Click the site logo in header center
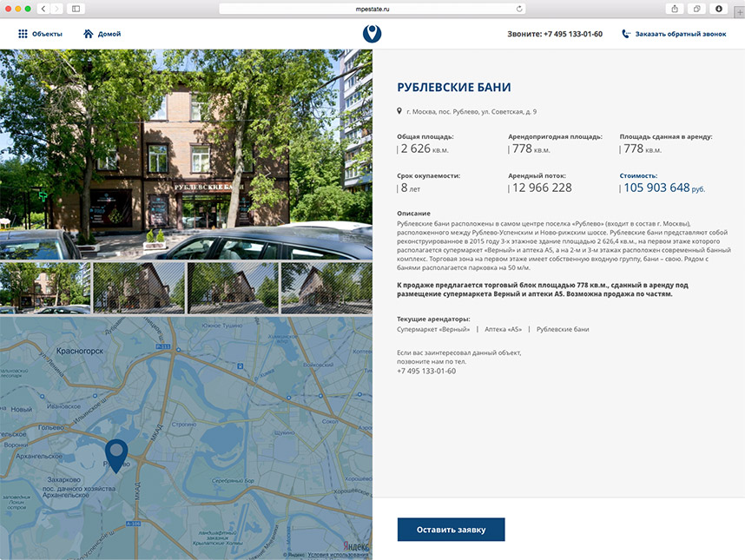 (x=372, y=34)
